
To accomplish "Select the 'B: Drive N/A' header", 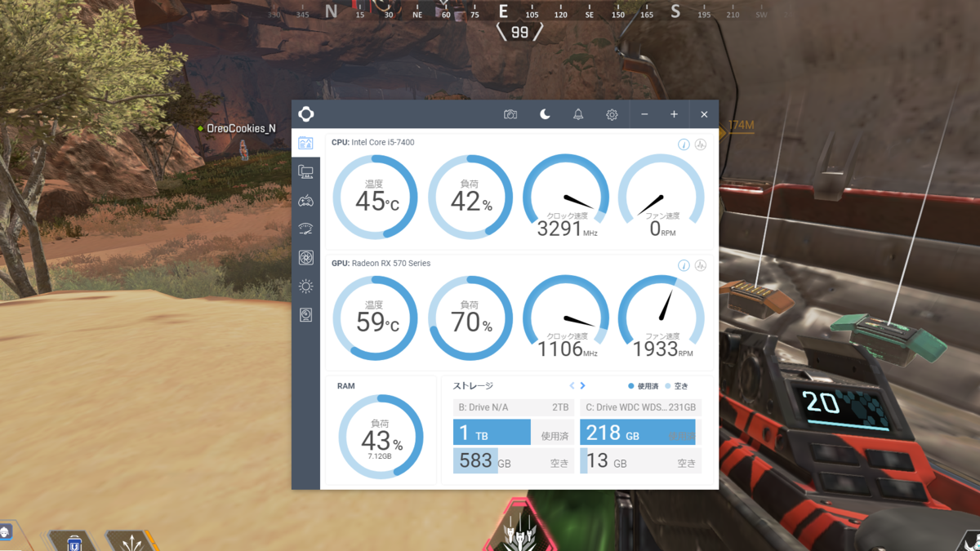I will point(514,407).
